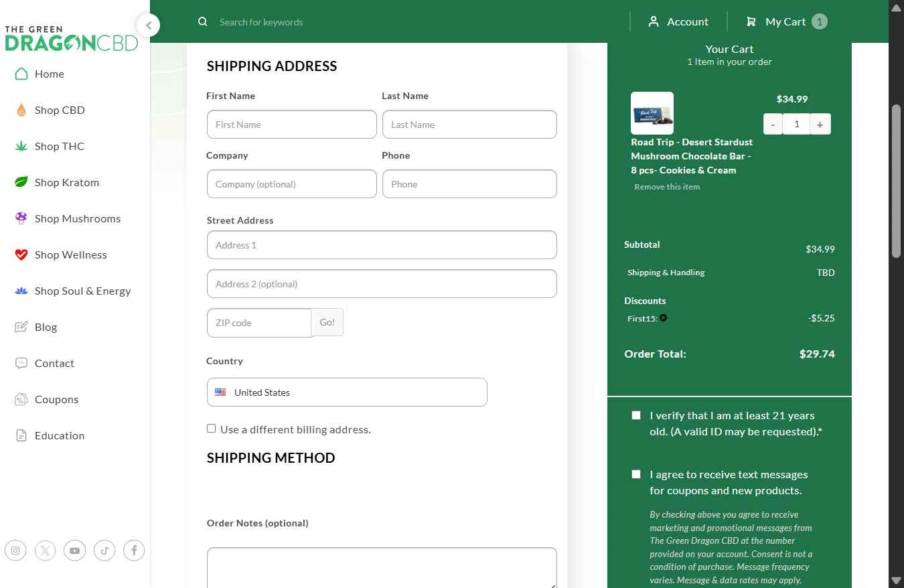
Task: Click the Road Trip product title link
Action: (692, 156)
